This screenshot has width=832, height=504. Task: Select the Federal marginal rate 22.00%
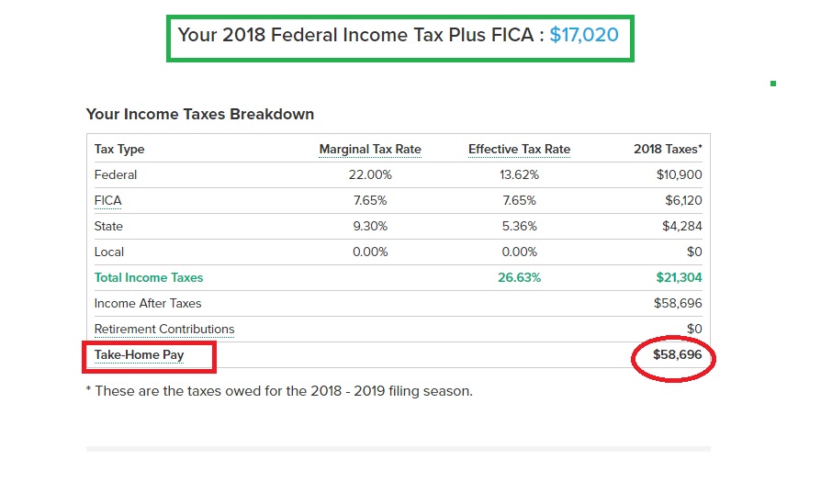click(369, 174)
